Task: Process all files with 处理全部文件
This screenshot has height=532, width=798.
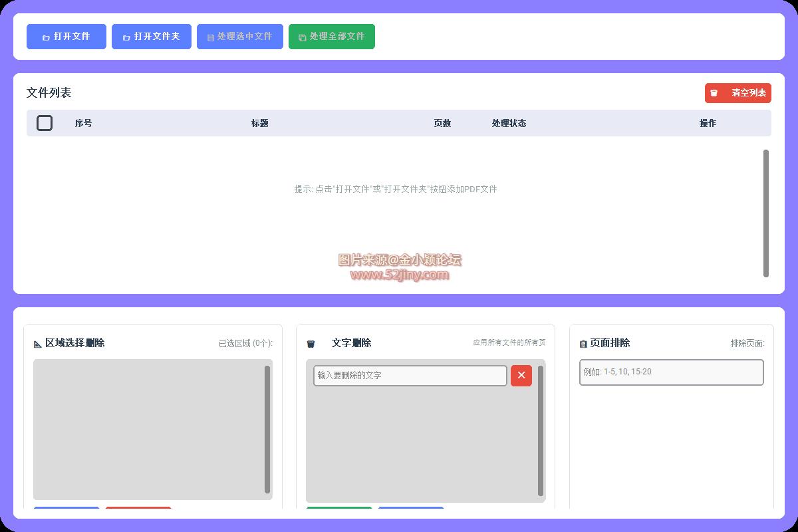Action: tap(332, 37)
